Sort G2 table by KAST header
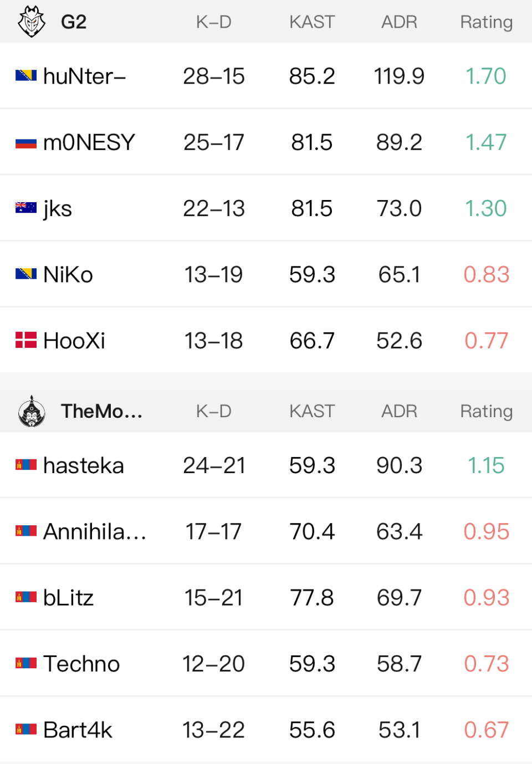 pyautogui.click(x=312, y=22)
